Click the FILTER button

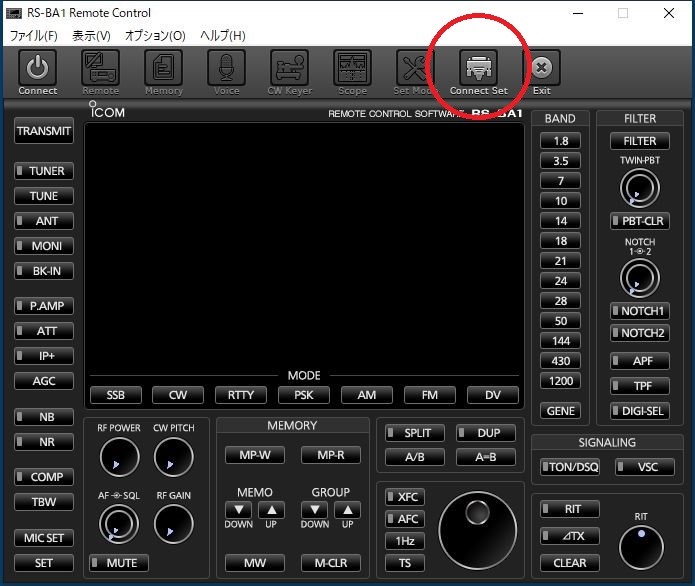click(640, 141)
